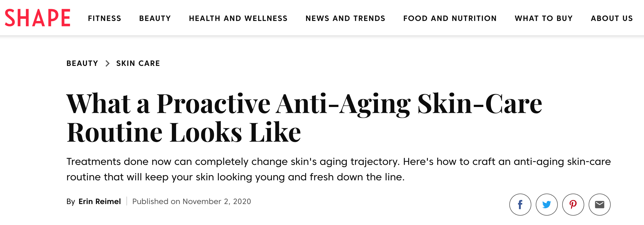View author Erin Reimel's profile

pyautogui.click(x=100, y=202)
